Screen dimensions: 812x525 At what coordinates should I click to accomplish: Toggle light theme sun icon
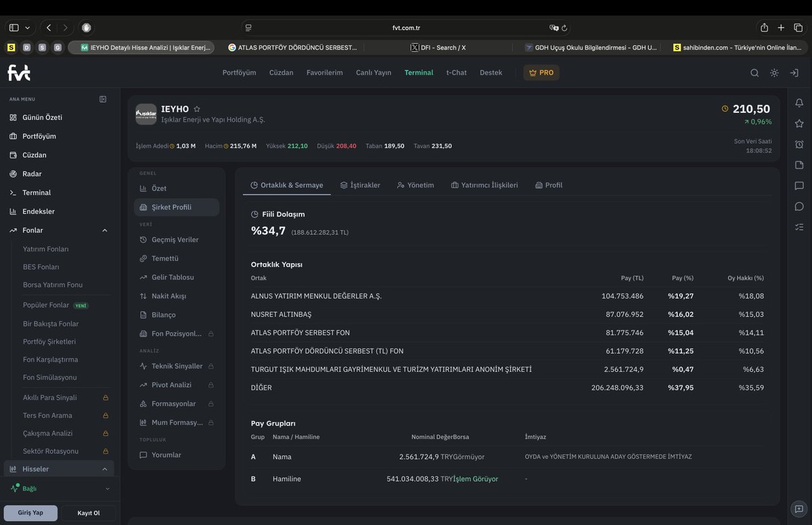[774, 72]
